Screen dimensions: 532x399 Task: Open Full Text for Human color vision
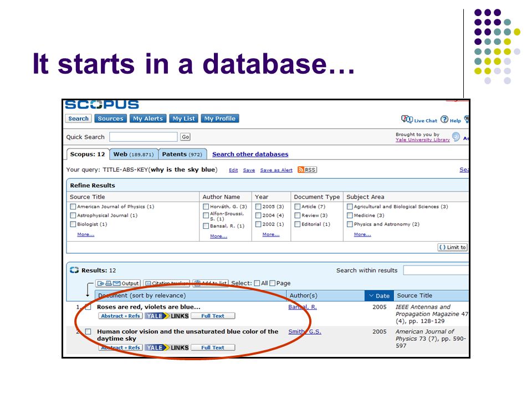point(213,347)
